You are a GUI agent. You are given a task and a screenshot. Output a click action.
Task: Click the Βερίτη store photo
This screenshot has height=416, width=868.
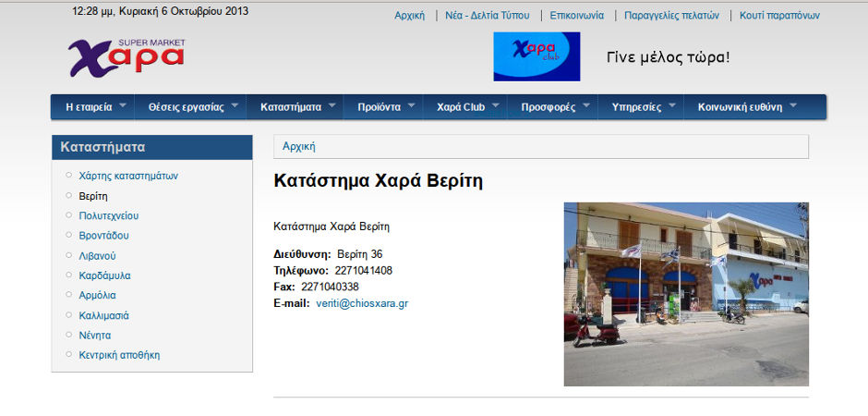click(686, 294)
